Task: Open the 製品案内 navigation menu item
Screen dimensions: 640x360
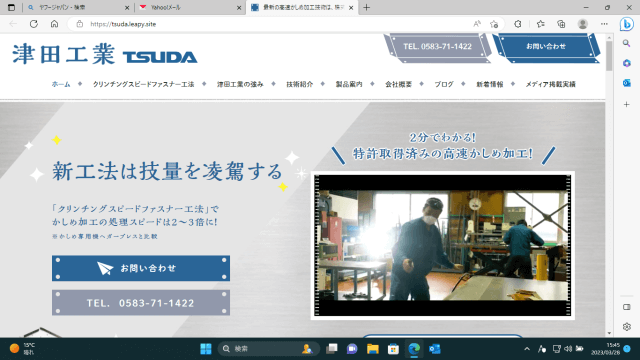Action: tap(349, 84)
